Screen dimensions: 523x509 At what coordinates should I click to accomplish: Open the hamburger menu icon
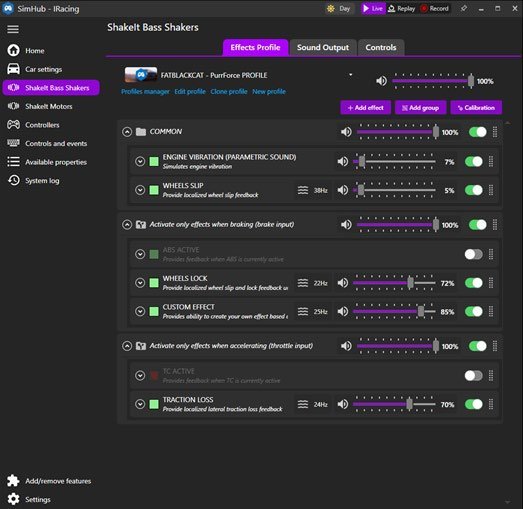pyautogui.click(x=13, y=29)
